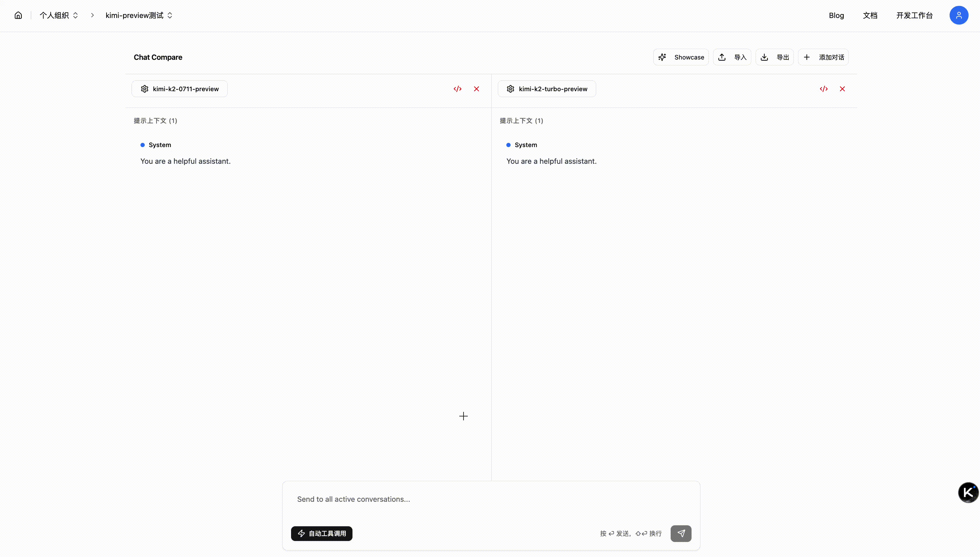Open the Blog link
The height and width of the screenshot is (557, 980).
click(836, 15)
